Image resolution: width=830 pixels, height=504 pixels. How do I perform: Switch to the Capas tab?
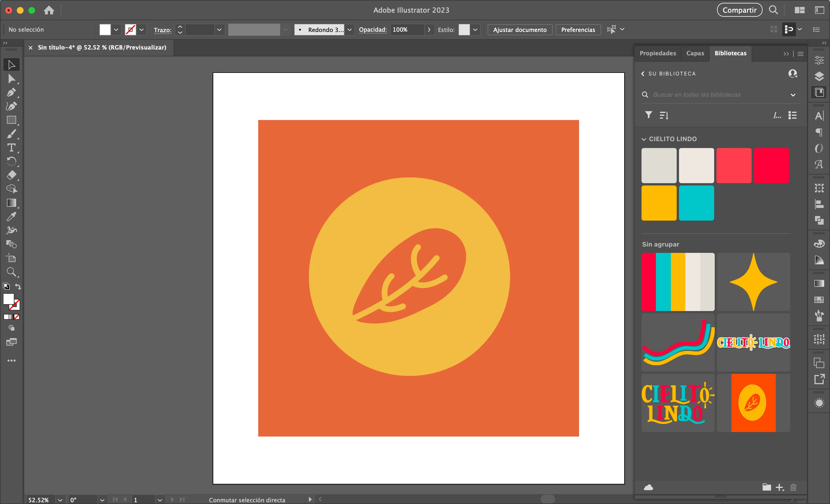pos(695,53)
